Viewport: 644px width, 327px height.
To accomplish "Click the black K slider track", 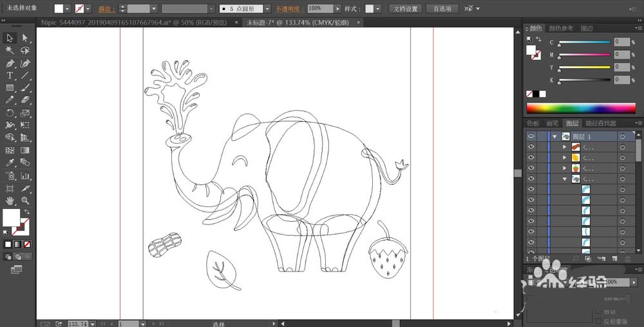I will 584,80.
